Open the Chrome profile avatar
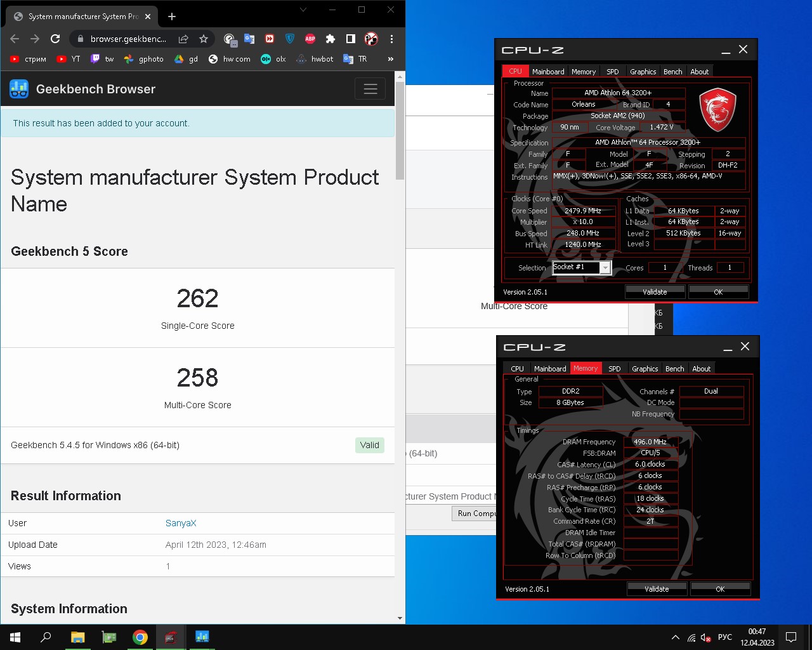The height and width of the screenshot is (650, 812). coord(371,39)
